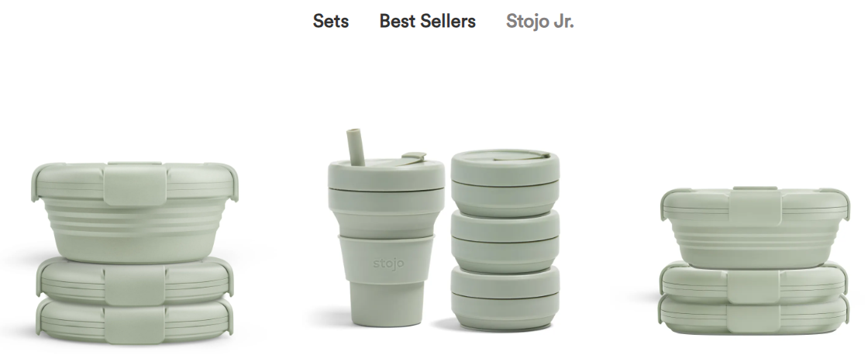Click the lid of top collapsed cup

pyautogui.click(x=505, y=166)
